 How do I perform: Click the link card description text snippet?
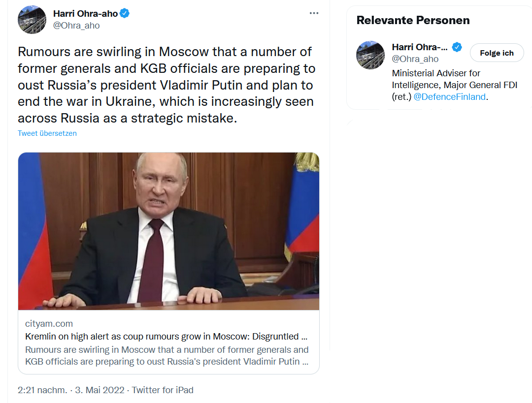(166, 356)
